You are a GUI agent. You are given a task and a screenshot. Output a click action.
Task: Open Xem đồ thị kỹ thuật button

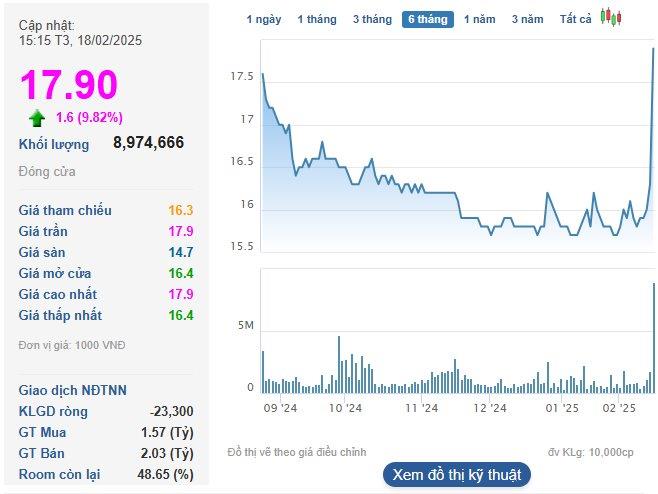pyautogui.click(x=456, y=474)
